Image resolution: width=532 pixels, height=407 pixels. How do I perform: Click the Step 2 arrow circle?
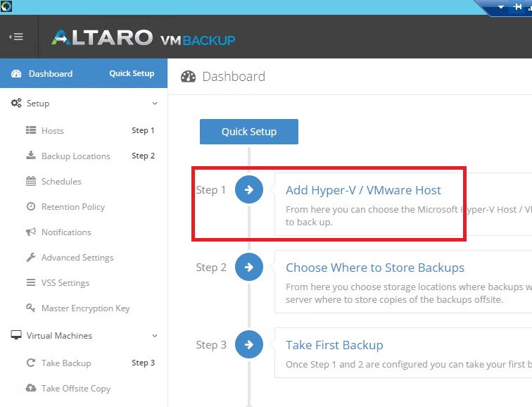tap(249, 267)
